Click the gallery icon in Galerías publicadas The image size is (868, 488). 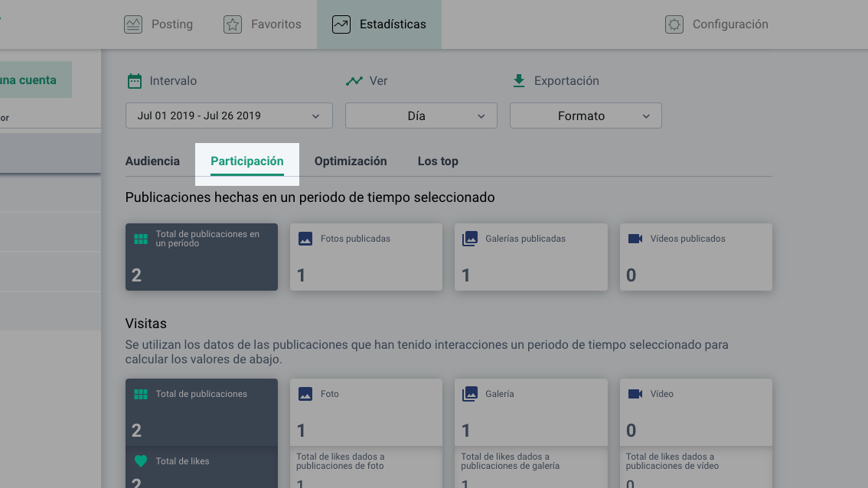tap(470, 239)
